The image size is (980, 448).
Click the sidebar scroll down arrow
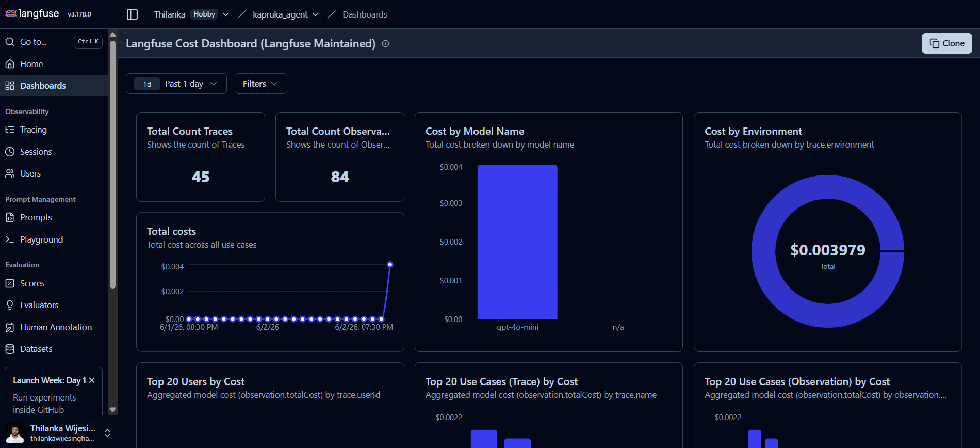pos(112,410)
